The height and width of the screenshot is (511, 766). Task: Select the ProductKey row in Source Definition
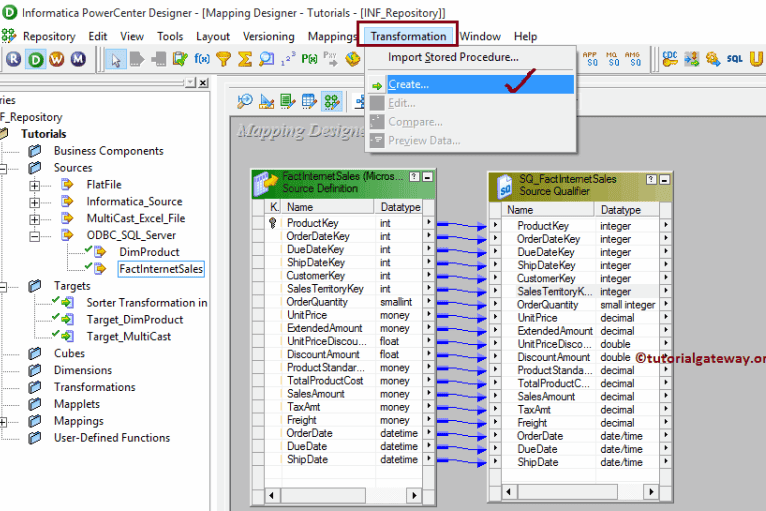click(x=344, y=223)
